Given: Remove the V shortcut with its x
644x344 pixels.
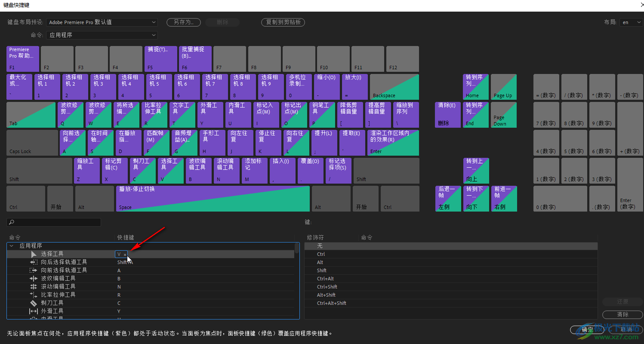Looking at the screenshot, I should (x=125, y=255).
